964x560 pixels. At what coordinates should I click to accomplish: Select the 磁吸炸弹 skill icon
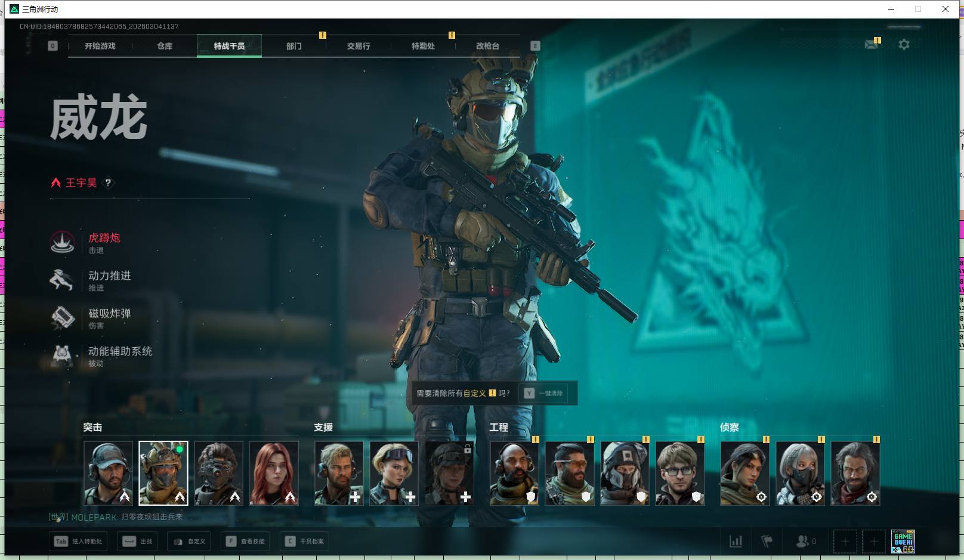click(62, 318)
